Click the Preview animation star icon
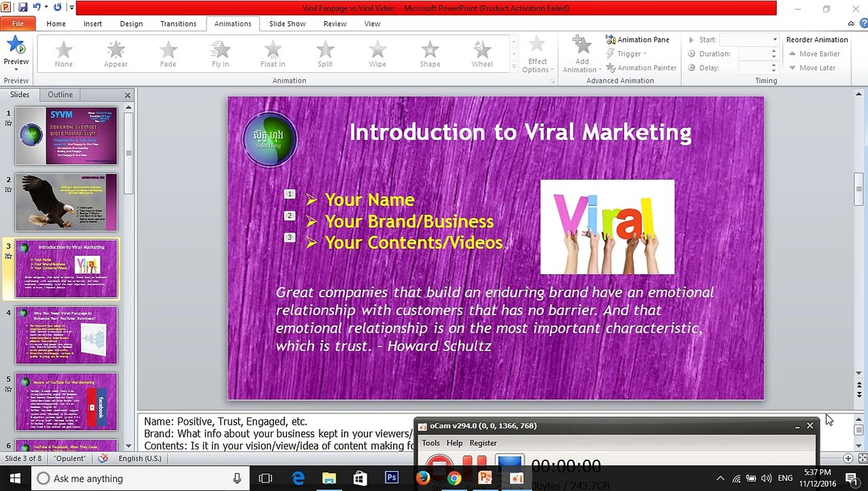 pyautogui.click(x=16, y=46)
